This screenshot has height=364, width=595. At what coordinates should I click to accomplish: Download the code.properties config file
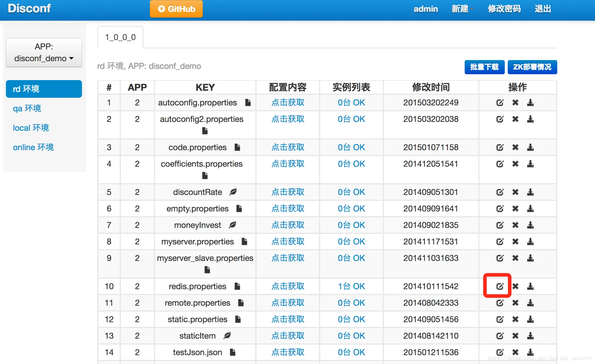[x=530, y=147]
